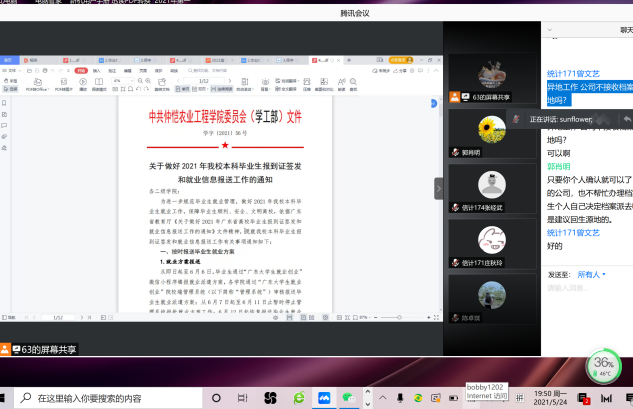Select participant tile 陈卓琪
This screenshot has width=633, height=409.
click(490, 294)
